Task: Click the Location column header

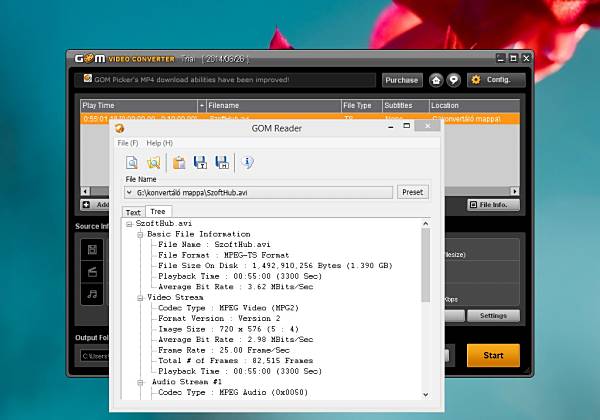Action: 474,106
